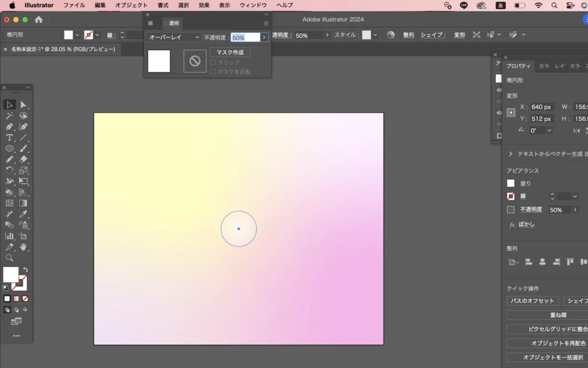Open the オブジェクト menu
The height and width of the screenshot is (368, 588).
point(131,5)
